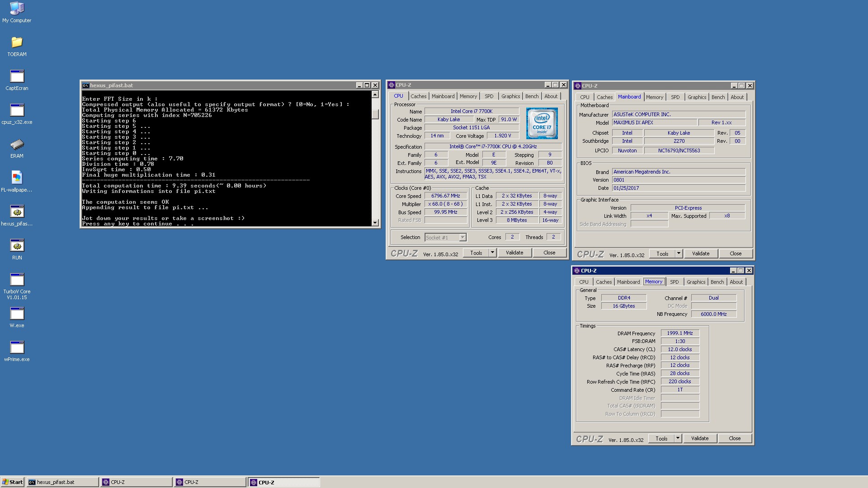Activate the first CPU-Z taskbar button
Viewport: 868px width, 488px height.
click(137, 482)
